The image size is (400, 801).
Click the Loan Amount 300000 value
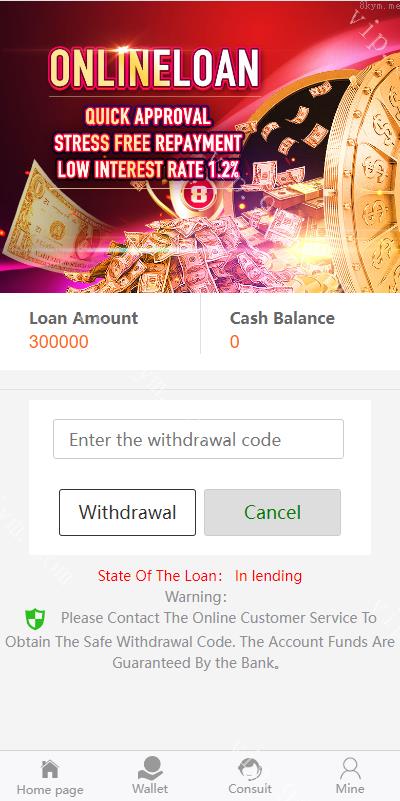click(59, 342)
